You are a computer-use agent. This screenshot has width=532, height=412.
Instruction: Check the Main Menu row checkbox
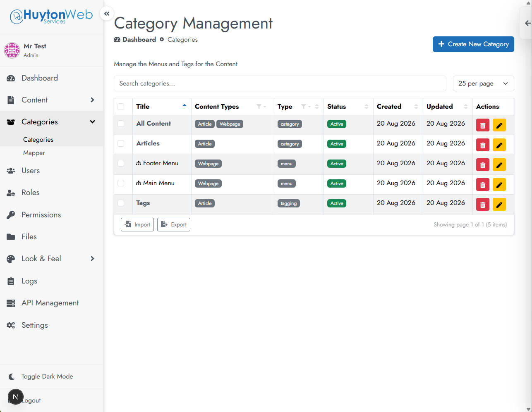tap(121, 183)
